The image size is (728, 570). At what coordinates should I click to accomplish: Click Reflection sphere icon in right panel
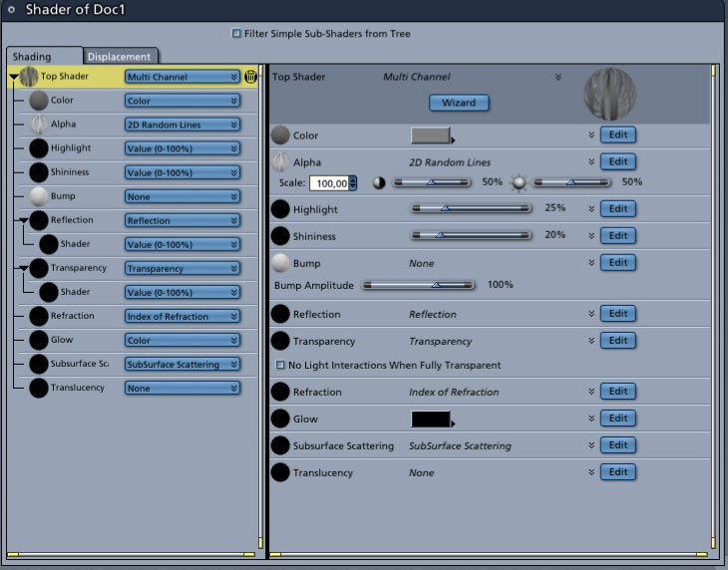280,314
